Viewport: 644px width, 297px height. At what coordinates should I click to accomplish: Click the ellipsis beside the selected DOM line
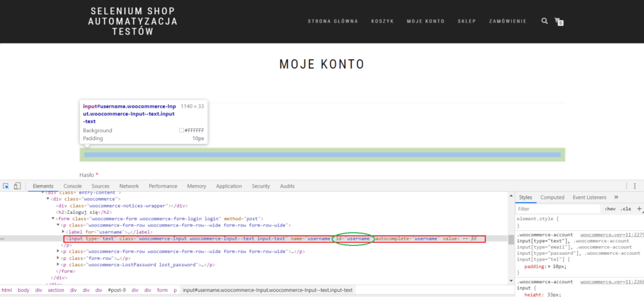coord(3,239)
